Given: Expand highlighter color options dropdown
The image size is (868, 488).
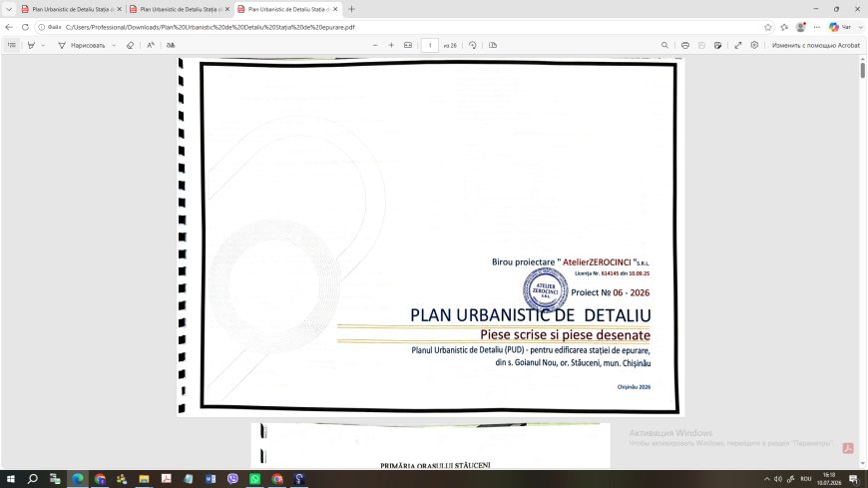Looking at the screenshot, I should [43, 46].
